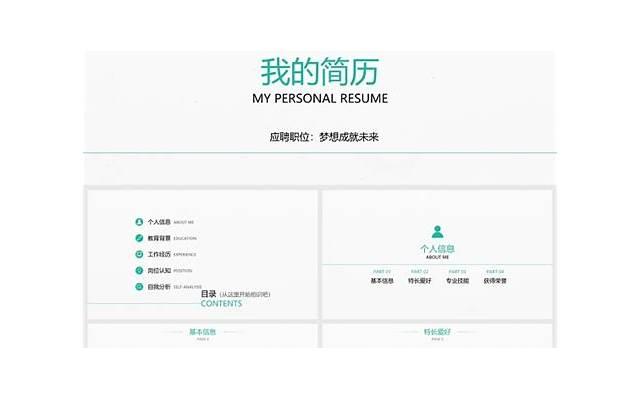
Task: Click the large green person icon above 个人信息
Action: [x=437, y=232]
